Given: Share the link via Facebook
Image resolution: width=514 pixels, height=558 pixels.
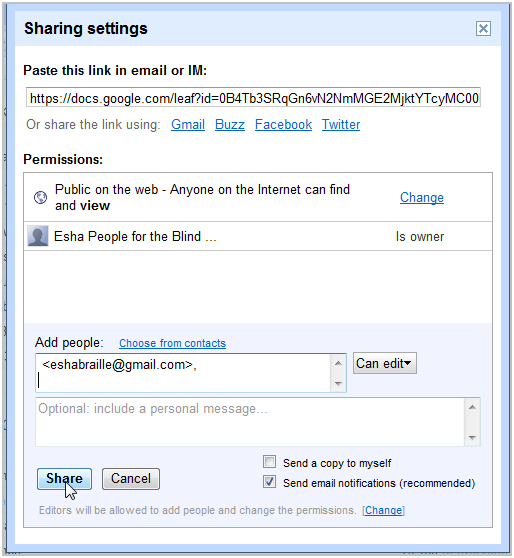Looking at the screenshot, I should (283, 125).
